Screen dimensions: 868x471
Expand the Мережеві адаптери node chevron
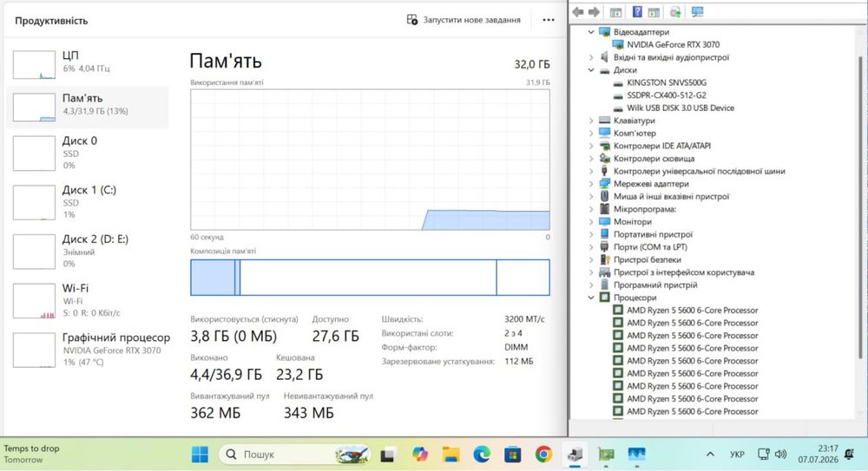click(590, 184)
